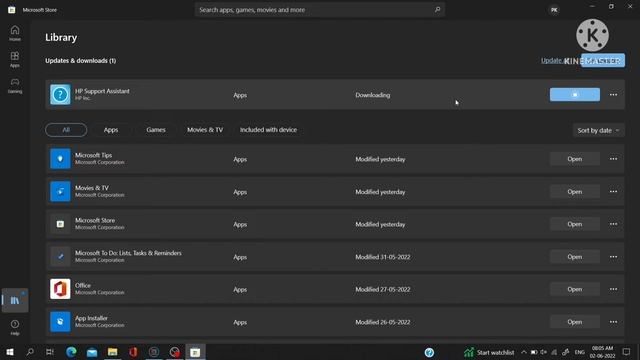640x360 pixels.
Task: Click the Microsoft Store taskbar icon
Action: (x=195, y=352)
